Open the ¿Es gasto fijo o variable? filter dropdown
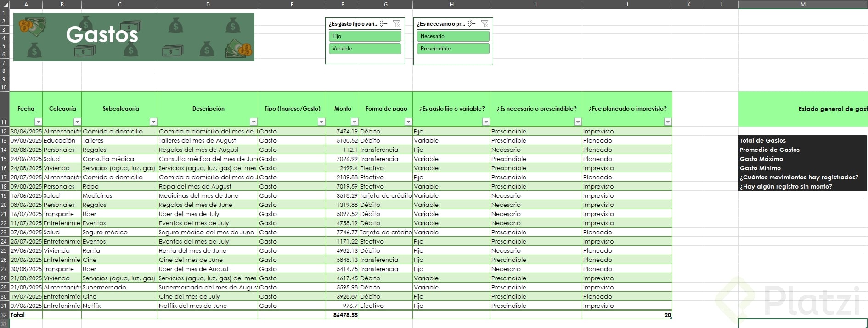 pyautogui.click(x=486, y=122)
